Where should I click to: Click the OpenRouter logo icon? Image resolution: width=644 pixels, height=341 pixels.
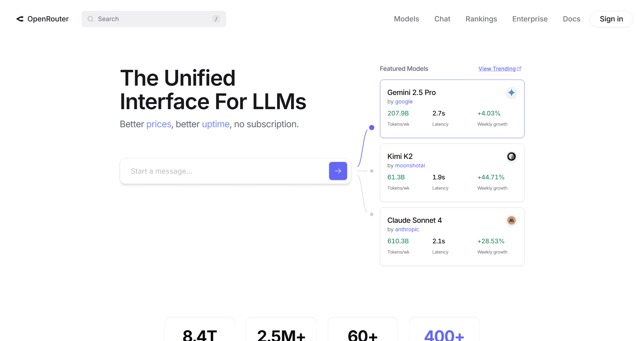point(20,19)
